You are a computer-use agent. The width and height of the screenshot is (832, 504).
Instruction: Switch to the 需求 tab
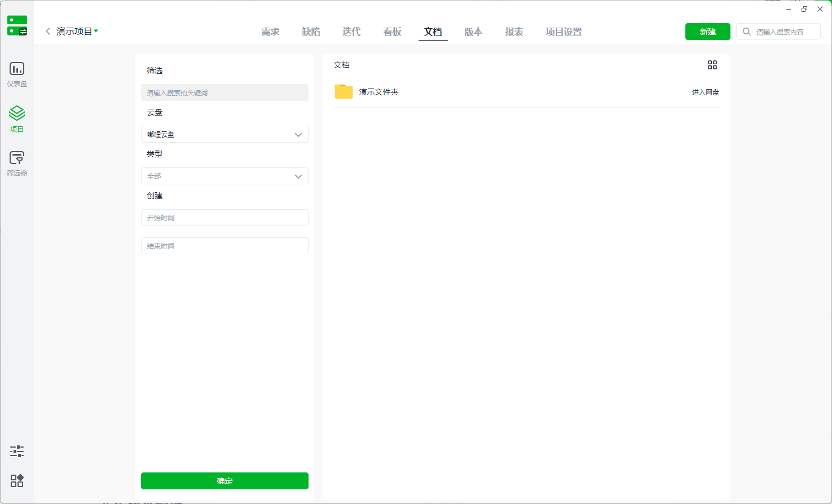coord(270,32)
